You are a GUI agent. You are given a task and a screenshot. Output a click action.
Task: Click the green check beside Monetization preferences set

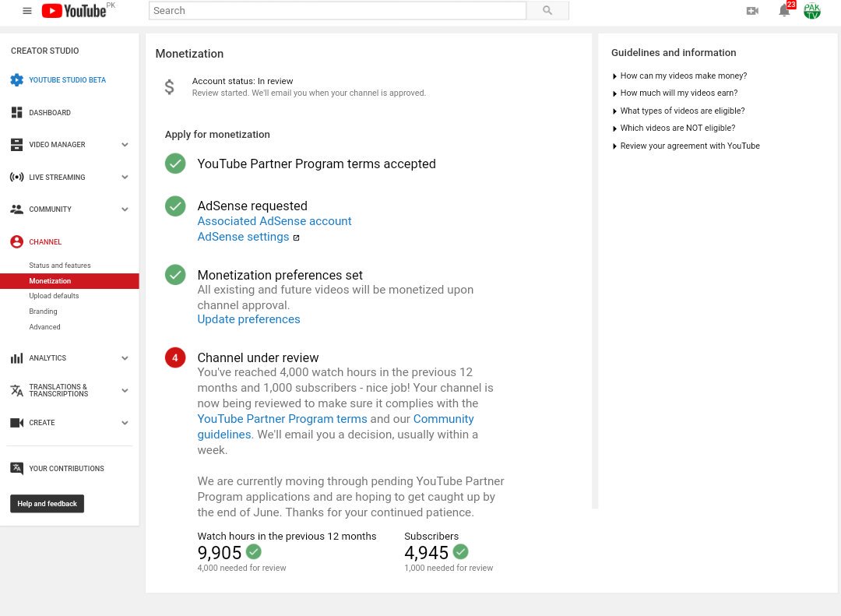pos(175,275)
